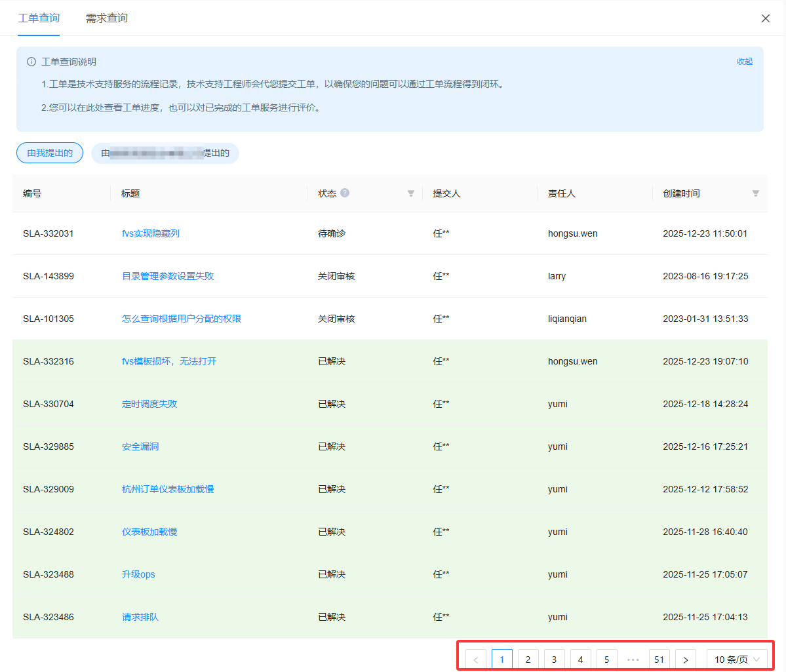Expand the 10 条/页 page size dropdown
Viewport: 786px width, 672px height.
pyautogui.click(x=737, y=660)
